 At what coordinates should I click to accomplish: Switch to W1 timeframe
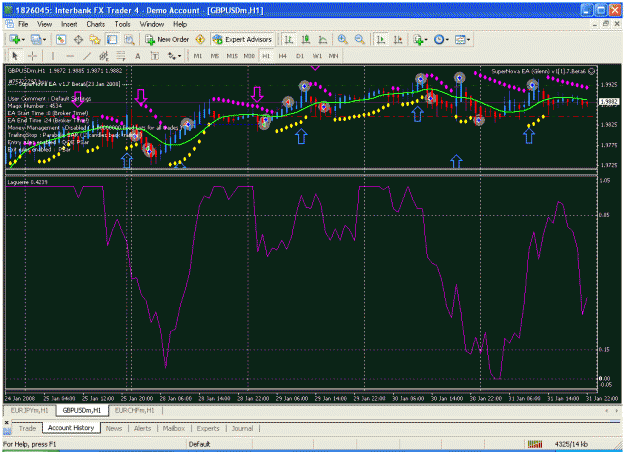tap(317, 56)
